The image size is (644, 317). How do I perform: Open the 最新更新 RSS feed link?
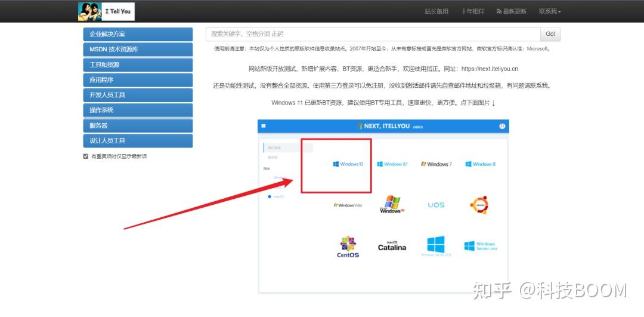[512, 11]
